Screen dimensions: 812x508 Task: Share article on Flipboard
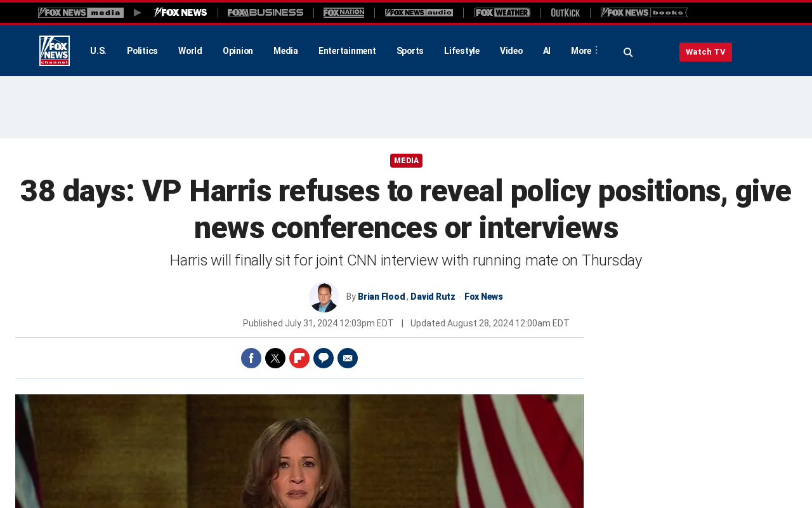pyautogui.click(x=299, y=358)
